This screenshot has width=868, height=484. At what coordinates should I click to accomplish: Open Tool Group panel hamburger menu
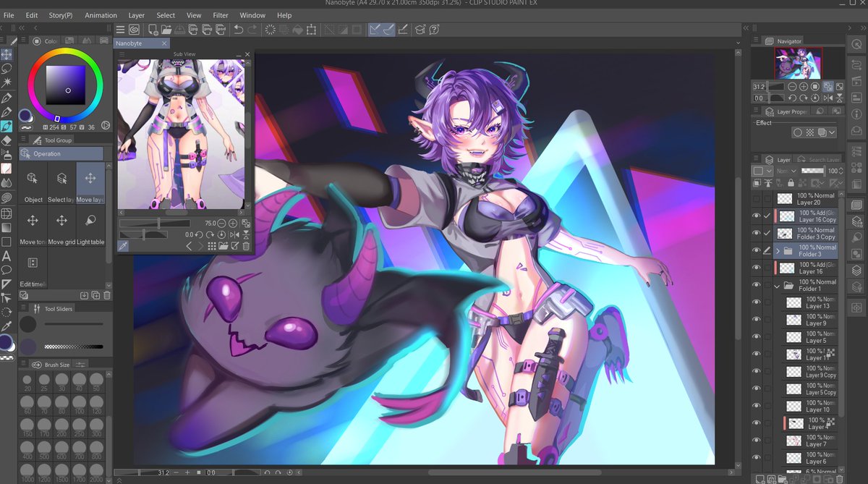(24, 140)
